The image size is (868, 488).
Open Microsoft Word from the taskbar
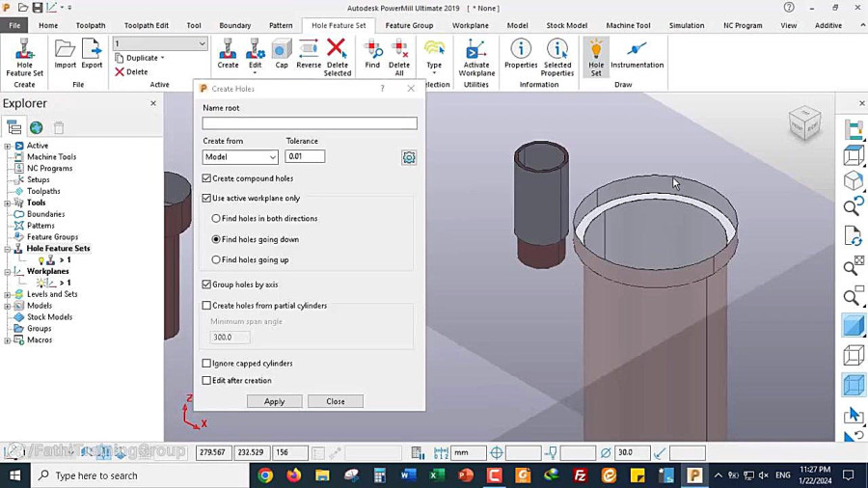pyautogui.click(x=409, y=475)
